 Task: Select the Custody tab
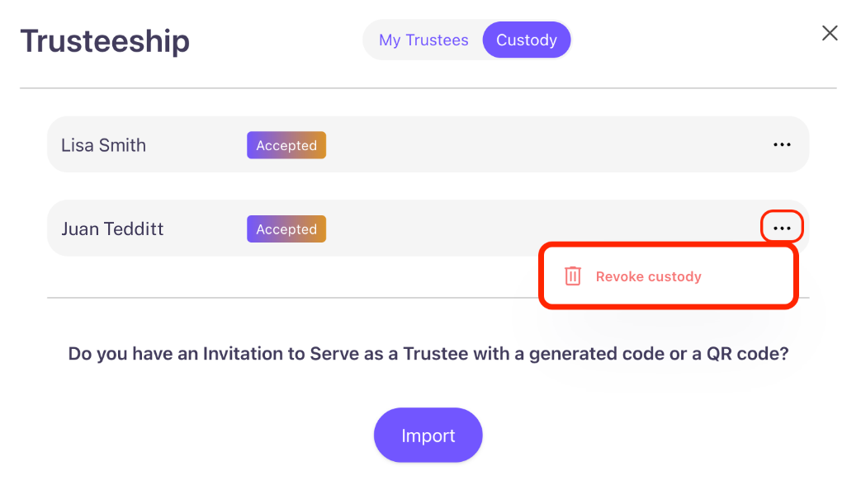coord(527,40)
